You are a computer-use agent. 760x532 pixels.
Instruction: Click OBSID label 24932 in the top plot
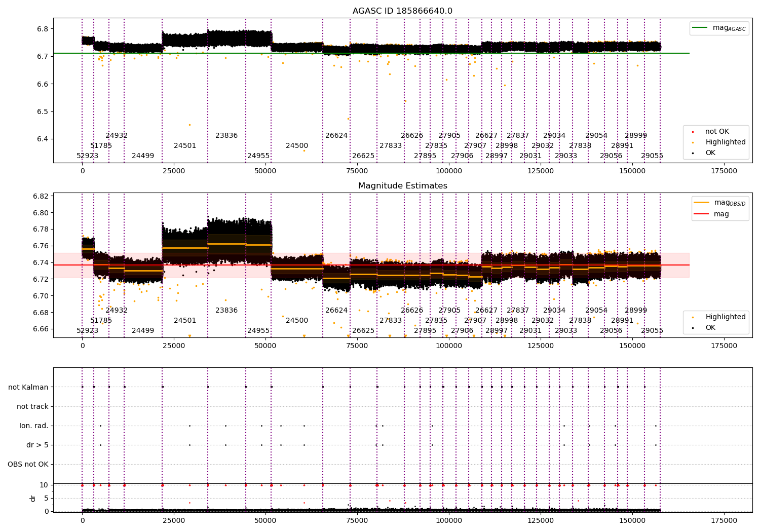117,136
